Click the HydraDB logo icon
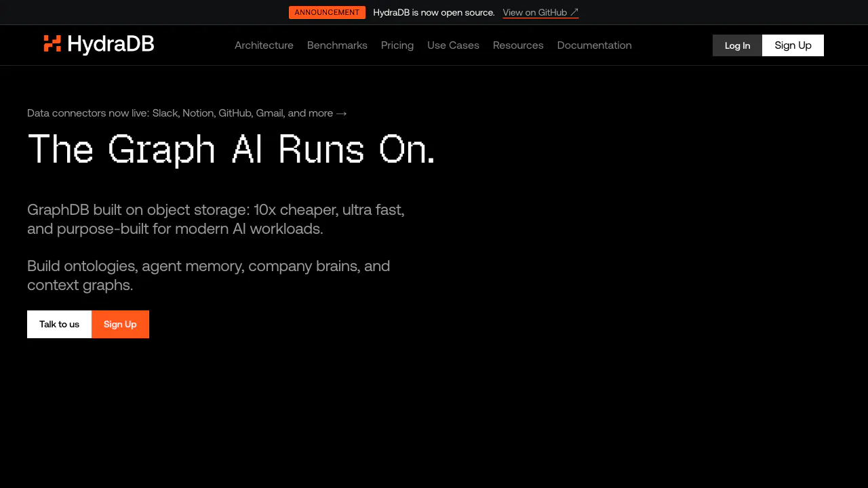The image size is (868, 488). click(x=52, y=44)
